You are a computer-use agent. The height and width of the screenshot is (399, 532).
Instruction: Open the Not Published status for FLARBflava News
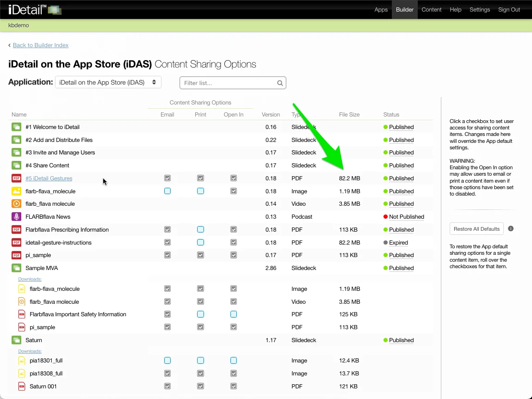(x=406, y=217)
